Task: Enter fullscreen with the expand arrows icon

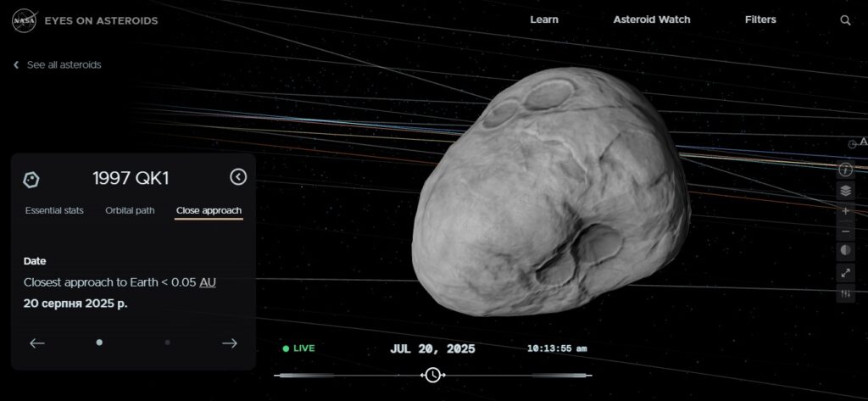Action: 845,272
